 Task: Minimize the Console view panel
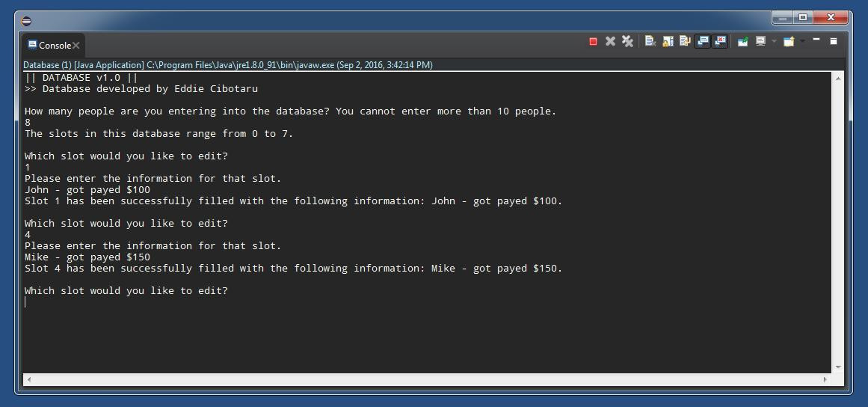pos(816,40)
